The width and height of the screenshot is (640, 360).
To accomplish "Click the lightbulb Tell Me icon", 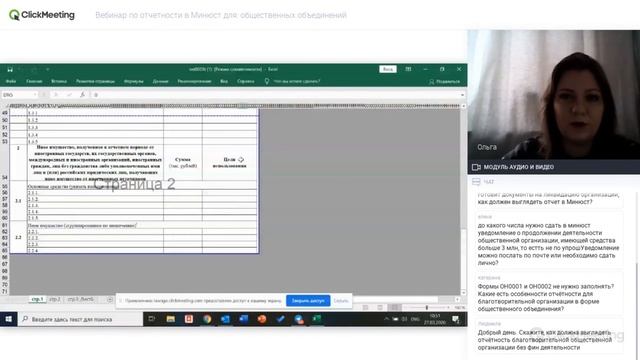I will 267,81.
